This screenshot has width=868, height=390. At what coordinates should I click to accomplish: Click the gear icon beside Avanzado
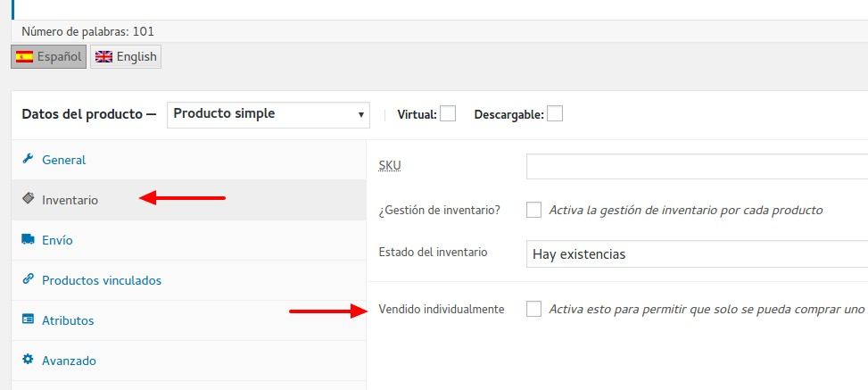pyautogui.click(x=28, y=360)
